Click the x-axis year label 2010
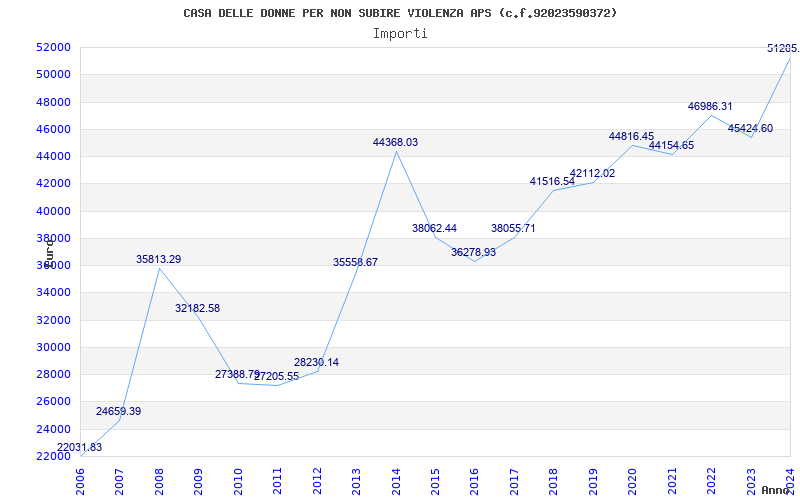This screenshot has width=800, height=500. pyautogui.click(x=238, y=482)
